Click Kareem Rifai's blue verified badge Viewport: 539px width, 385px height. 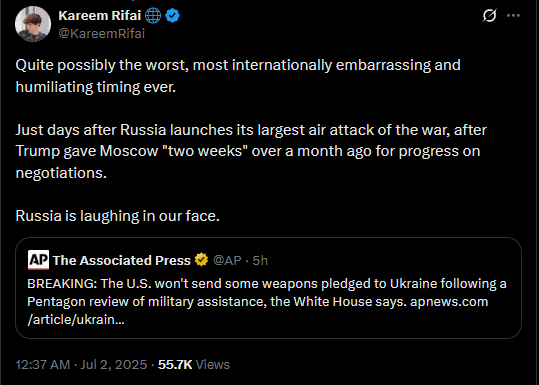click(x=173, y=16)
